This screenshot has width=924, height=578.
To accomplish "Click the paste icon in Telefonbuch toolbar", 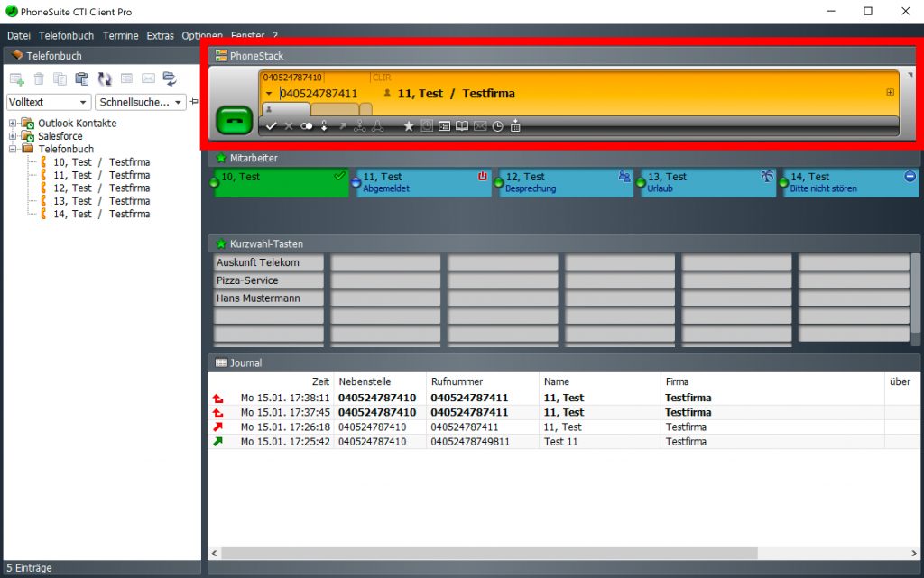I will (x=82, y=79).
